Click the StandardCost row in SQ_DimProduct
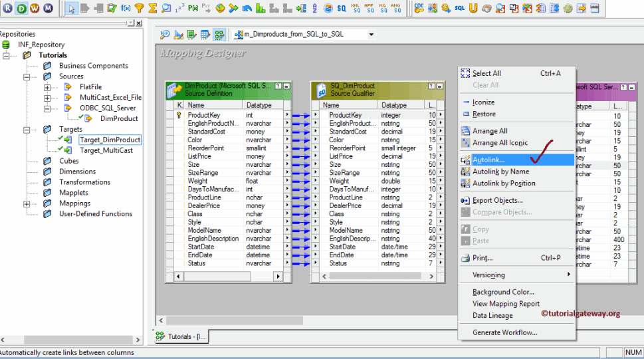 click(x=377, y=132)
